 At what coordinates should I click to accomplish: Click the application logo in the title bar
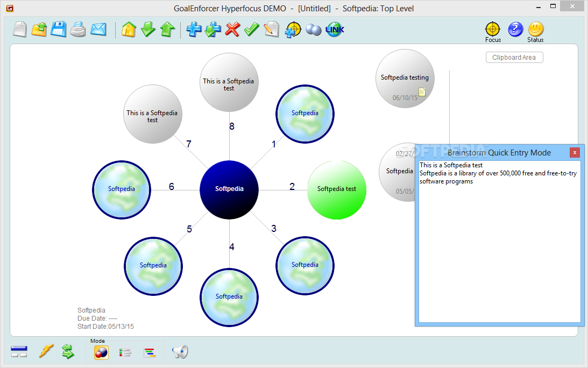point(10,8)
